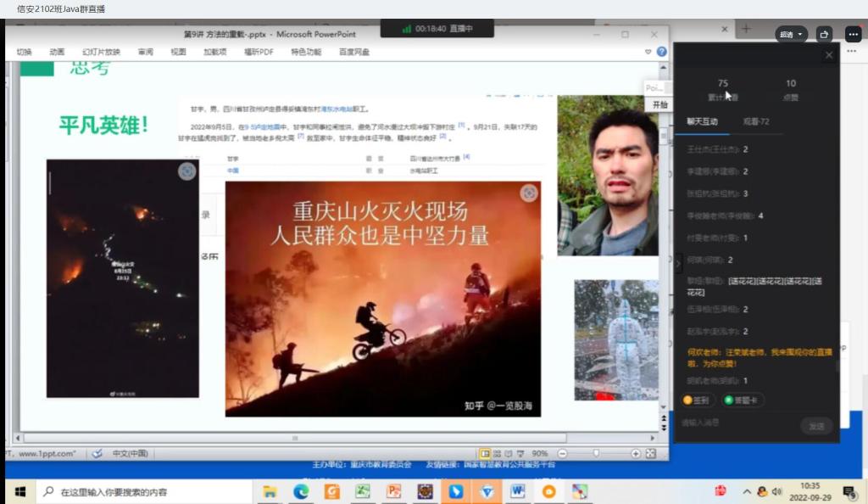Click fit slide to window icon
Screen dimensions: 868x504
tap(650, 454)
